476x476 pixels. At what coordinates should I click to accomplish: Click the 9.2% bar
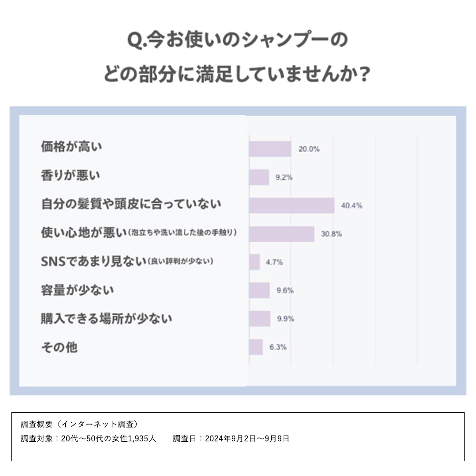click(259, 177)
